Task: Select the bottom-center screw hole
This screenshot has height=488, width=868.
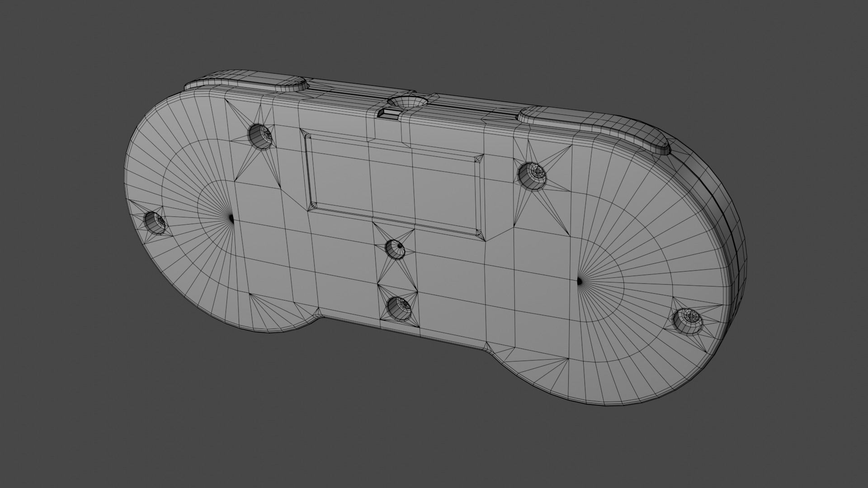Action: click(x=400, y=308)
